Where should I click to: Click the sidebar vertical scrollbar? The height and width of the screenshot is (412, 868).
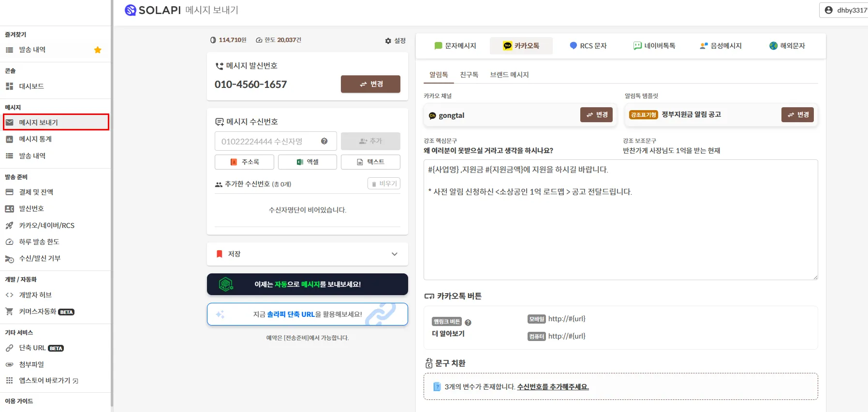pos(112,203)
